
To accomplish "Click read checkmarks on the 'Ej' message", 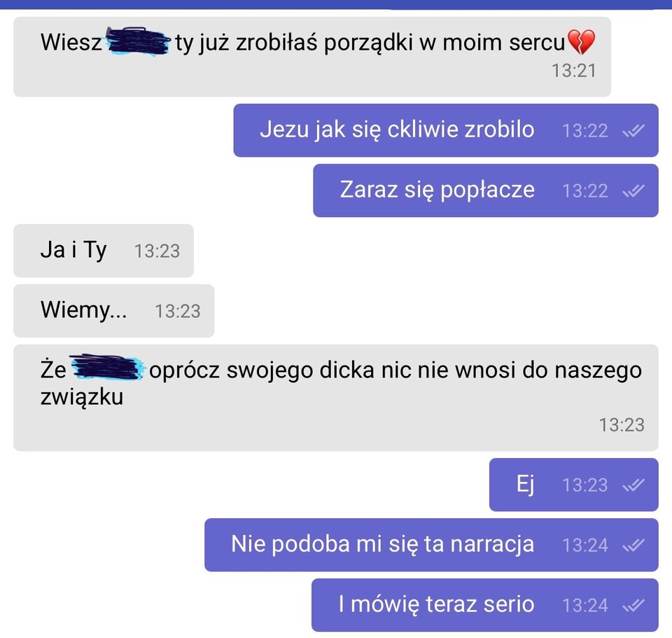I will pos(633,485).
